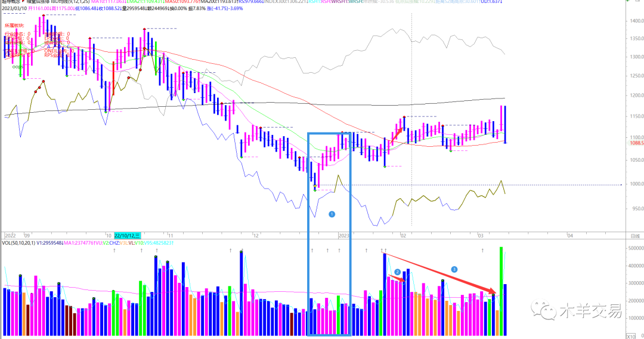This screenshot has height=339, width=644.
Task: Click the 2023/03/10 date readout
Action: click(x=14, y=8)
